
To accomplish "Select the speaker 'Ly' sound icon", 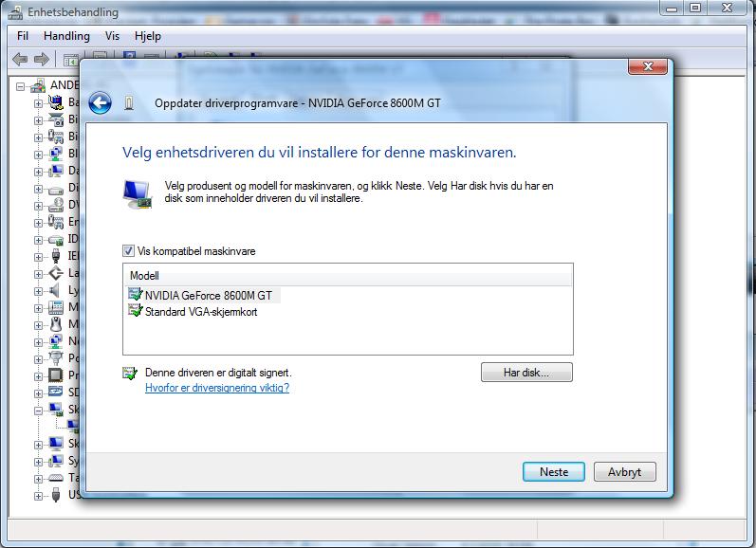I will (54, 290).
